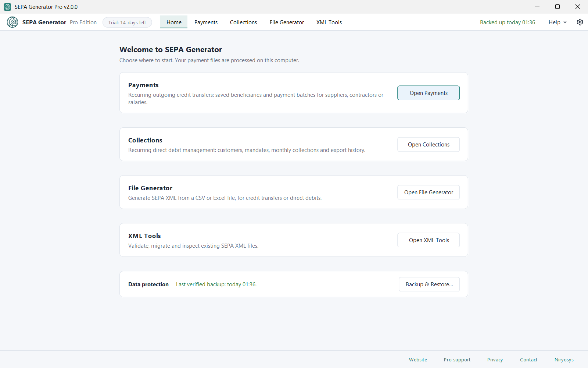Open the settings gear icon

(x=580, y=22)
